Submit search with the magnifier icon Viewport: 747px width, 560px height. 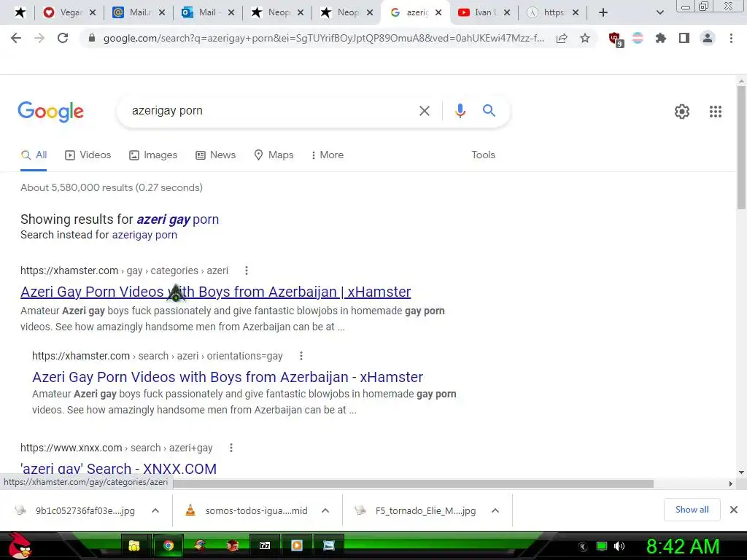[x=489, y=111]
